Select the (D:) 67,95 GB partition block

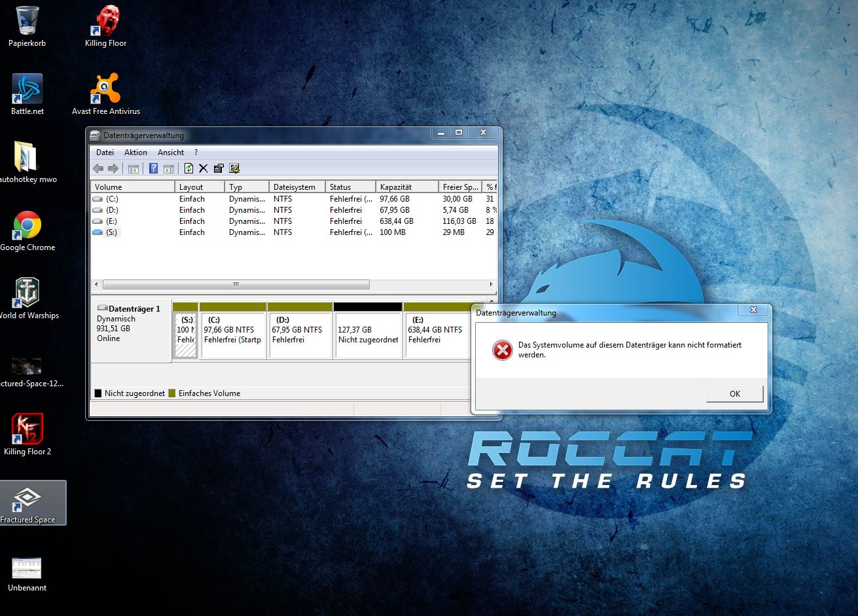(x=300, y=331)
